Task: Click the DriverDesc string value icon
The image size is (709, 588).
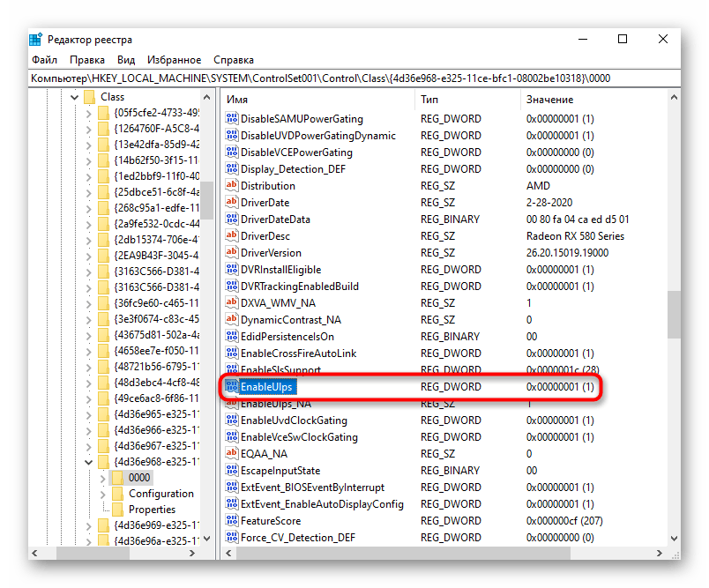Action: [232, 236]
